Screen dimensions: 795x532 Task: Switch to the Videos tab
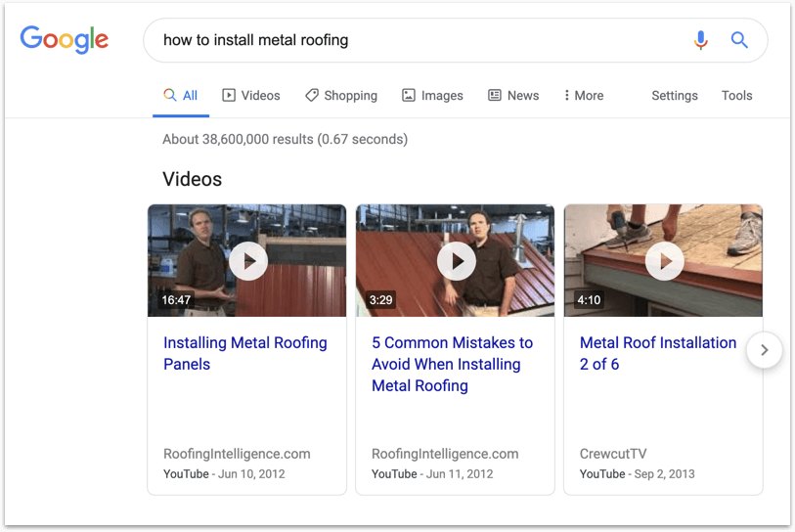250,96
